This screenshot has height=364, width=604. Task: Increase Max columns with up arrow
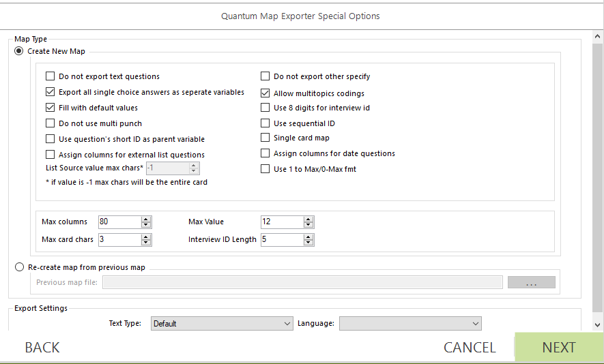[145, 219]
